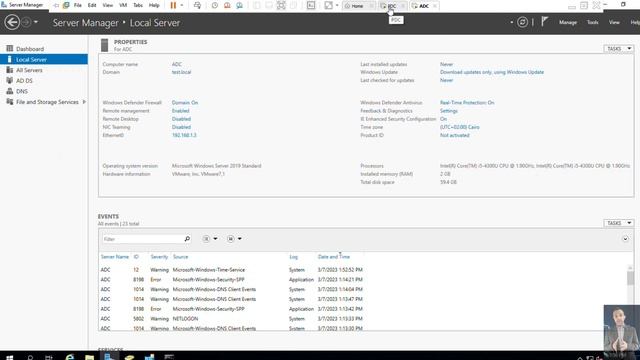Open File Explorer from the taskbar
The height and width of the screenshot is (360, 640).
[x=89, y=357]
